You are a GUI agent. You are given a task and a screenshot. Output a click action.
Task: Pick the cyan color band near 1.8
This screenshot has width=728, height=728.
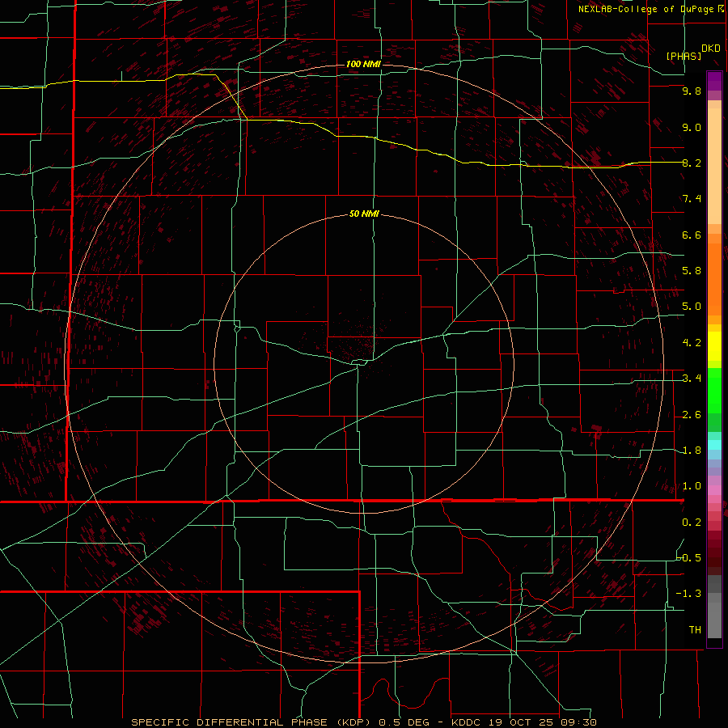point(714,445)
